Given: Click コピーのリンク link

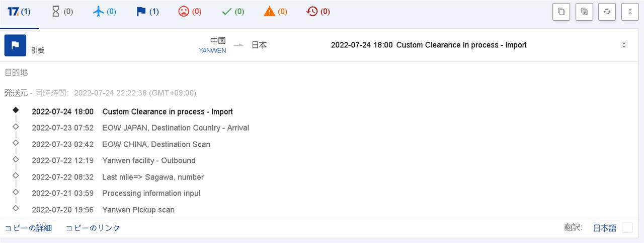Looking at the screenshot, I should coord(93,228).
